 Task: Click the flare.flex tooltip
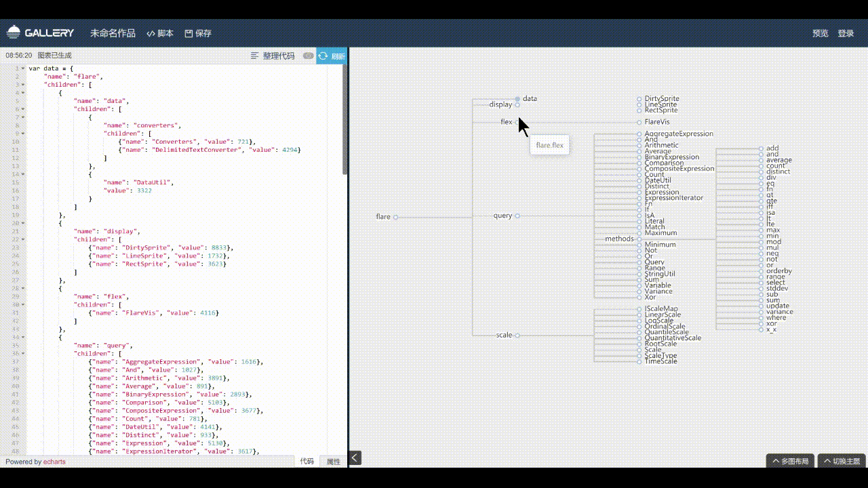click(x=550, y=145)
